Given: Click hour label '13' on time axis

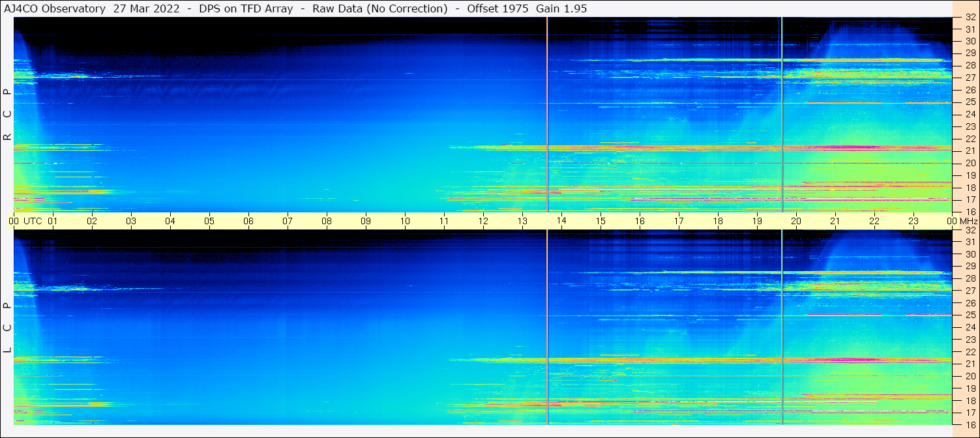Looking at the screenshot, I should [x=522, y=221].
